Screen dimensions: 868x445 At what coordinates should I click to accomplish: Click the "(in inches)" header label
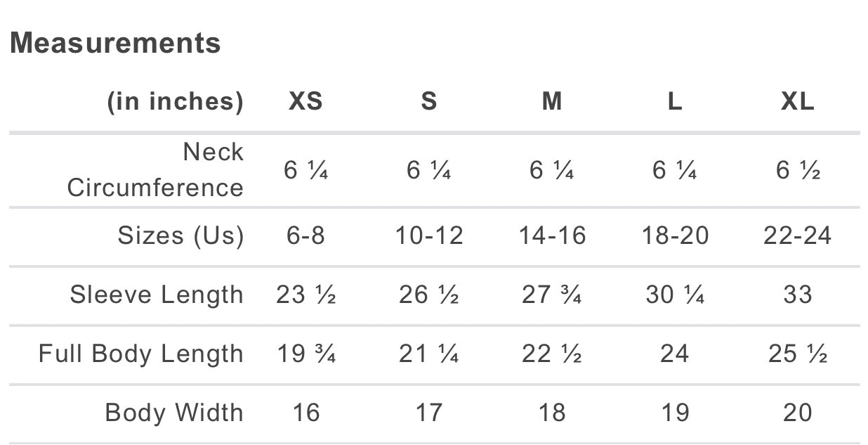point(175,101)
